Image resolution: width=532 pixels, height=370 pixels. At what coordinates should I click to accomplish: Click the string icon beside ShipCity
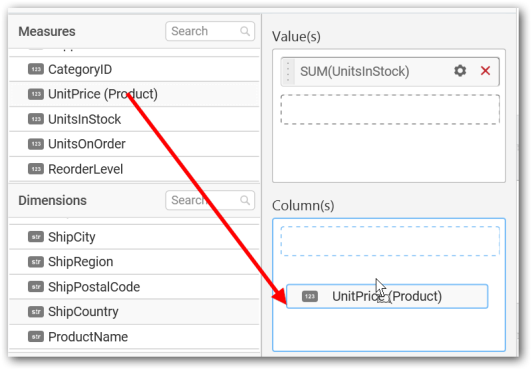36,237
